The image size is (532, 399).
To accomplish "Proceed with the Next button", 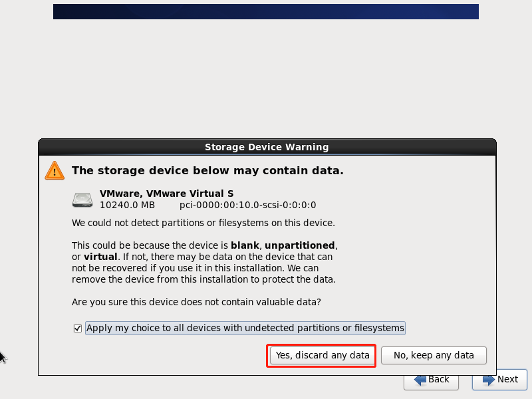I will (500, 379).
